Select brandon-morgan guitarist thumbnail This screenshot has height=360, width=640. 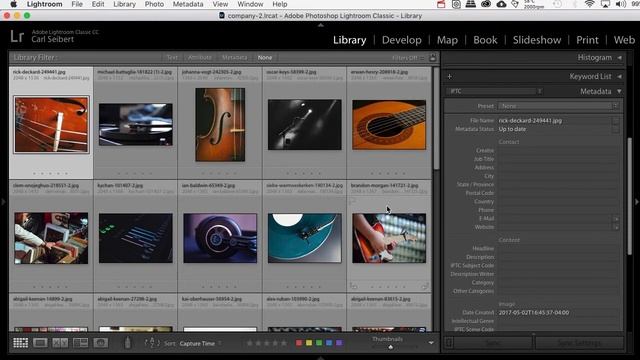click(389, 238)
